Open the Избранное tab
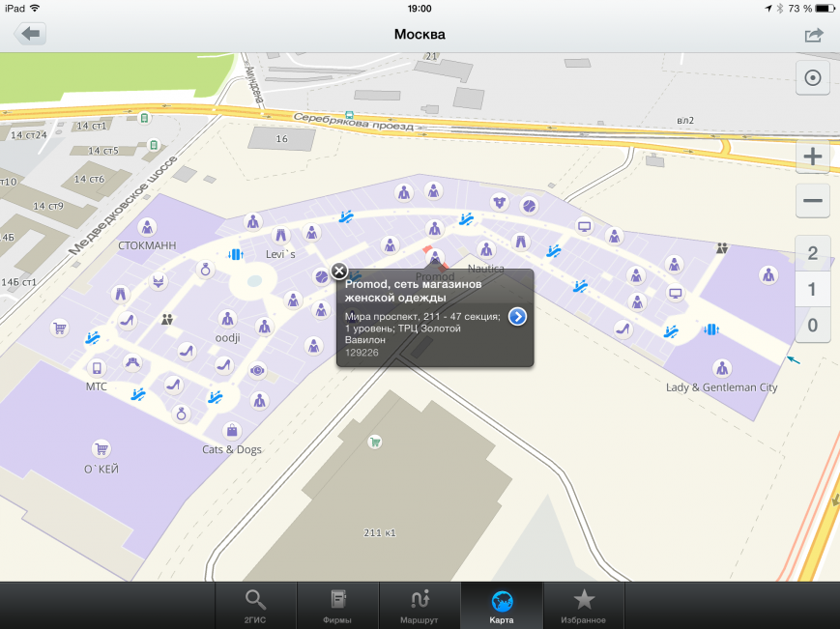The height and width of the screenshot is (629, 840). coord(584,606)
